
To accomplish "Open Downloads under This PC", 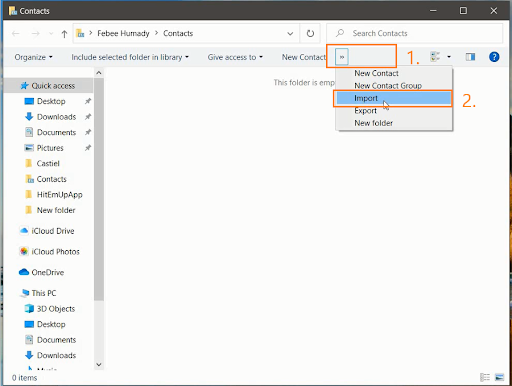I will pyautogui.click(x=56, y=355).
